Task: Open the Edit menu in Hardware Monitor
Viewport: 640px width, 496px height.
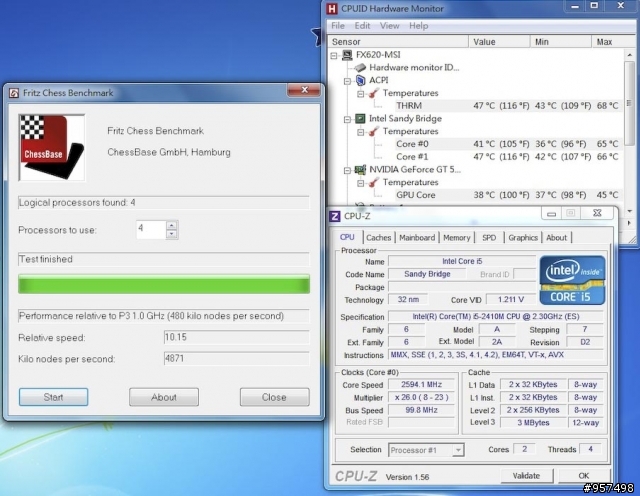Action: point(362,26)
